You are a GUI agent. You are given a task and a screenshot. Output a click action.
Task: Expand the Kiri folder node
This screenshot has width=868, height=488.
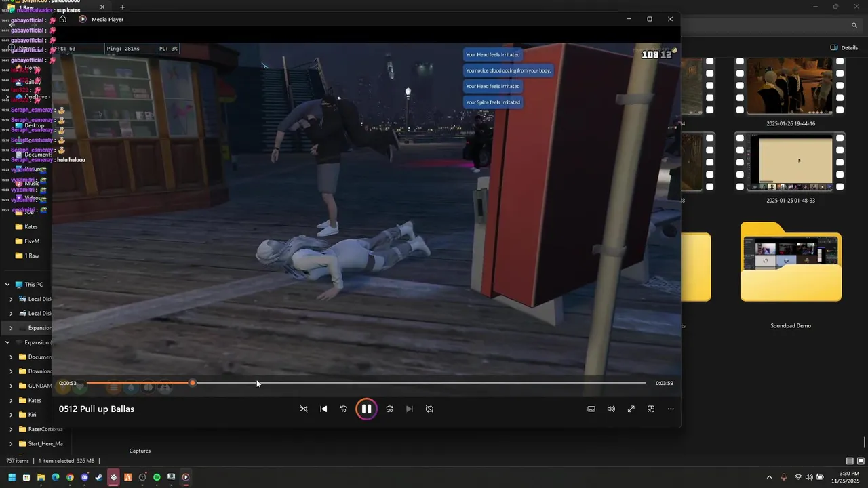tap(10, 415)
